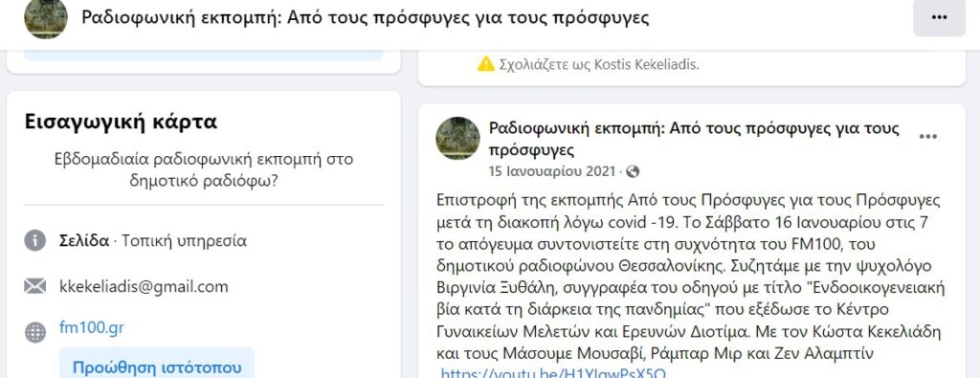Click the yellow warning icon near commenting notice
Image resolution: width=980 pixels, height=378 pixels.
[x=485, y=64]
